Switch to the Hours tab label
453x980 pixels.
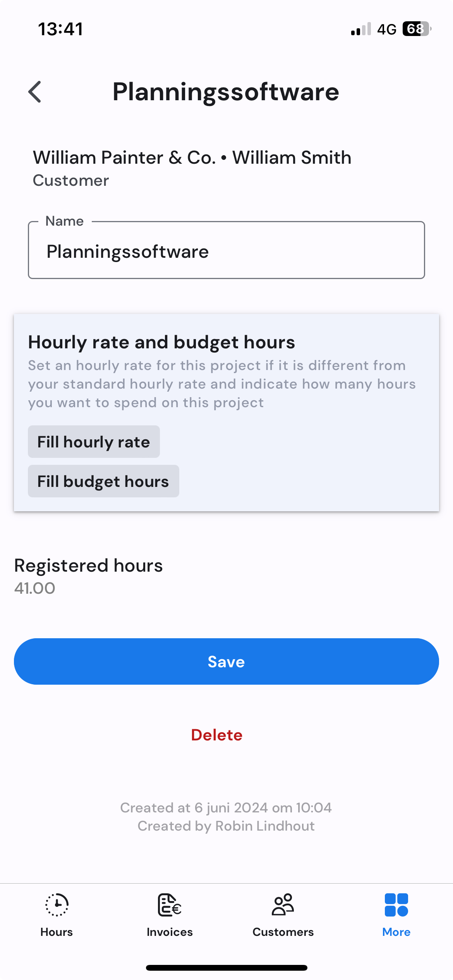pyautogui.click(x=57, y=932)
